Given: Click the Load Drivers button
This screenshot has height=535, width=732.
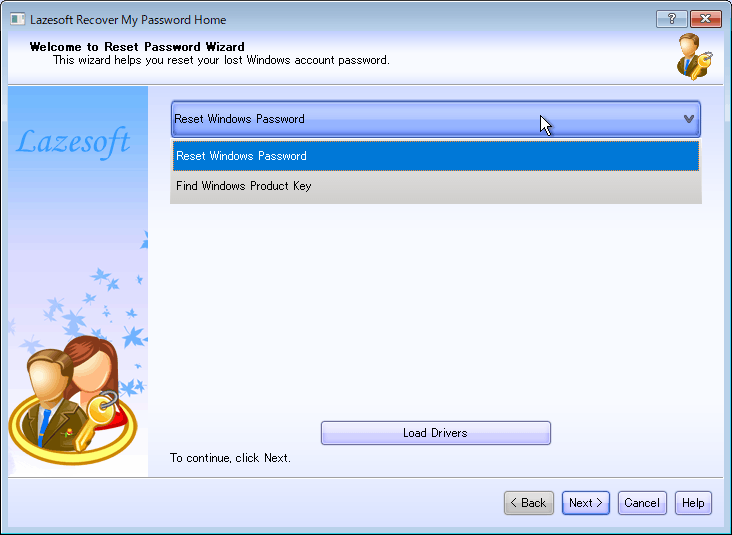Looking at the screenshot, I should pos(436,433).
